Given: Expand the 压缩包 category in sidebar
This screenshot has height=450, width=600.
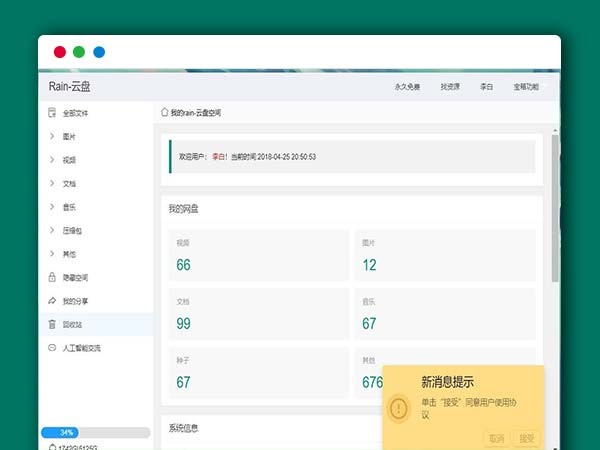Looking at the screenshot, I should 52,230.
